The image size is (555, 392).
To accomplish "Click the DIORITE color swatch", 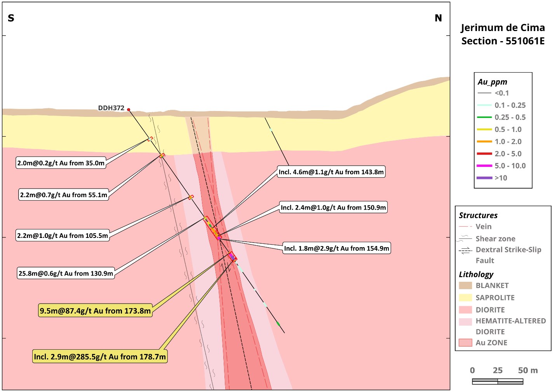I will [x=465, y=310].
